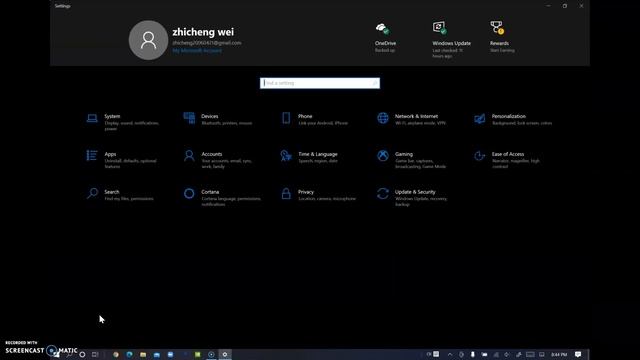The height and width of the screenshot is (360, 640).
Task: Open Edge from the taskbar
Action: pos(129,354)
